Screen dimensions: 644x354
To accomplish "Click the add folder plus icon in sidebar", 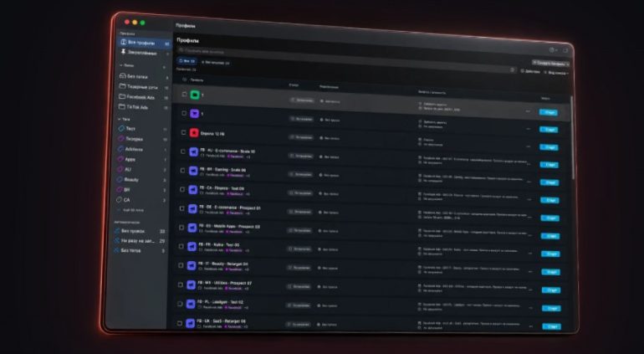I will point(164,67).
